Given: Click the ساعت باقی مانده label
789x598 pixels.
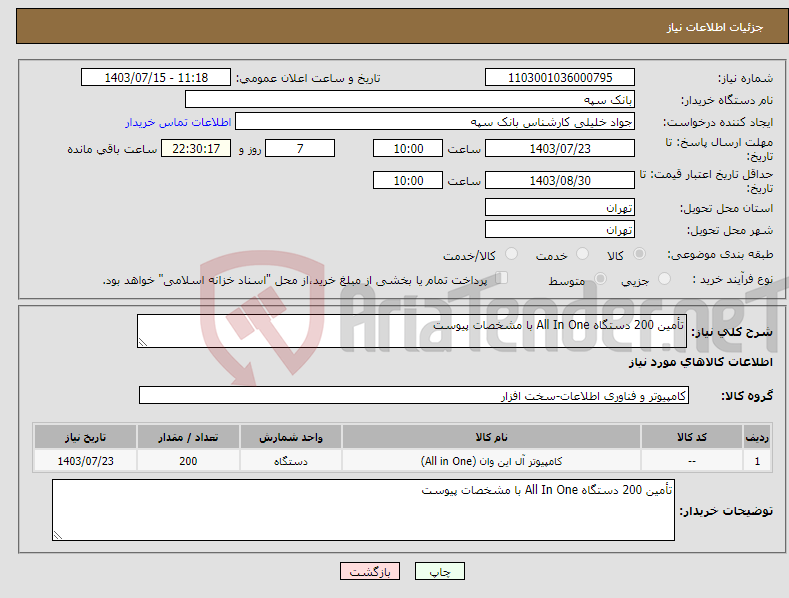Looking at the screenshot, I should (x=112, y=149).
